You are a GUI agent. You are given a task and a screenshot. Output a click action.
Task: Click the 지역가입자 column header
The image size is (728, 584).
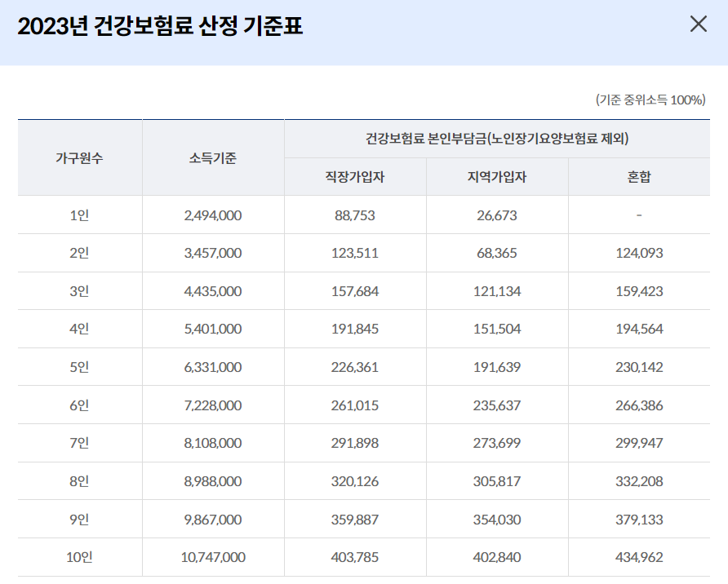[497, 177]
